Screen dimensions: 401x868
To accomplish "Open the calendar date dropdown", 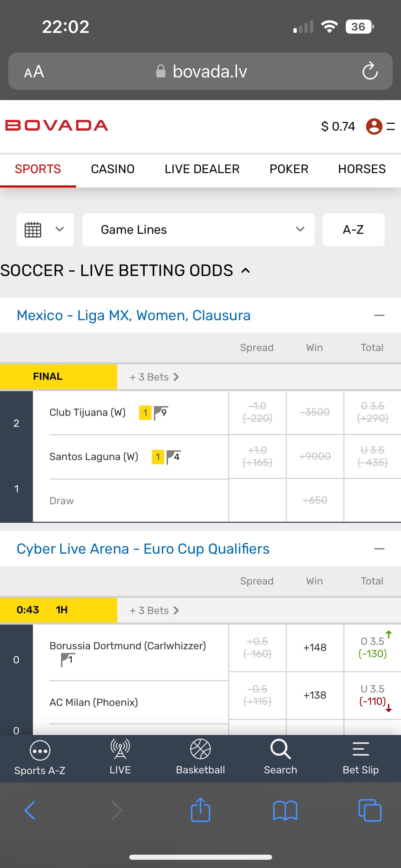I will [45, 230].
